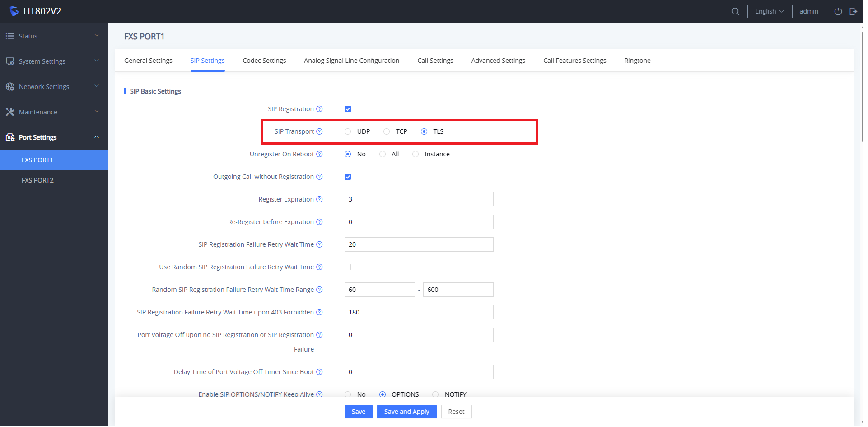Click help icon next to SIP Transport
Image resolution: width=868 pixels, height=427 pixels.
tap(319, 131)
